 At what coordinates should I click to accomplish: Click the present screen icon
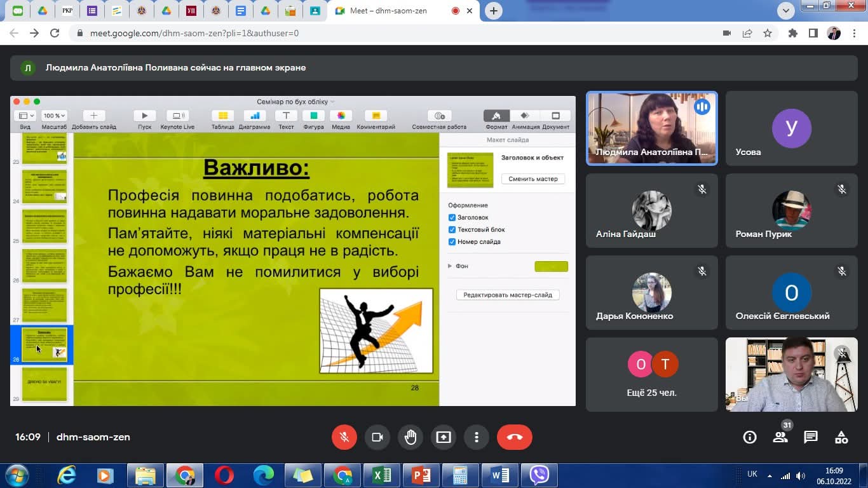(x=444, y=437)
